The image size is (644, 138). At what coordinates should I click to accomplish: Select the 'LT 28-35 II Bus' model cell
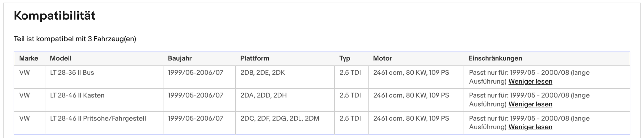point(72,73)
